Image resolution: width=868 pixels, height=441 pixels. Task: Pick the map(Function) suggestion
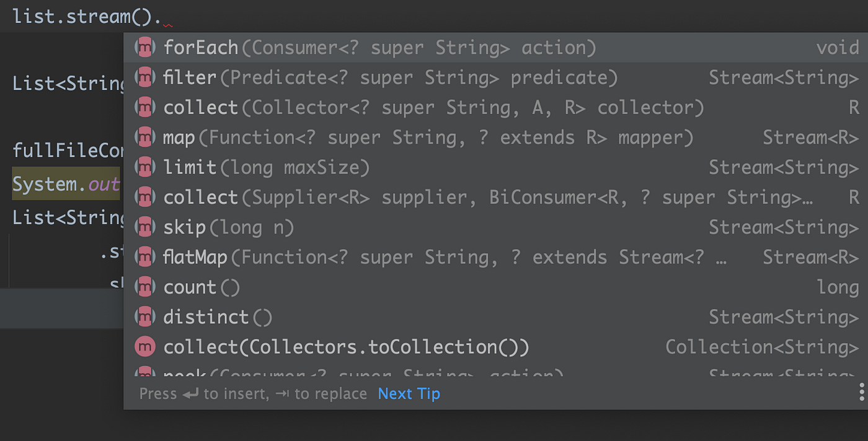tap(495, 138)
